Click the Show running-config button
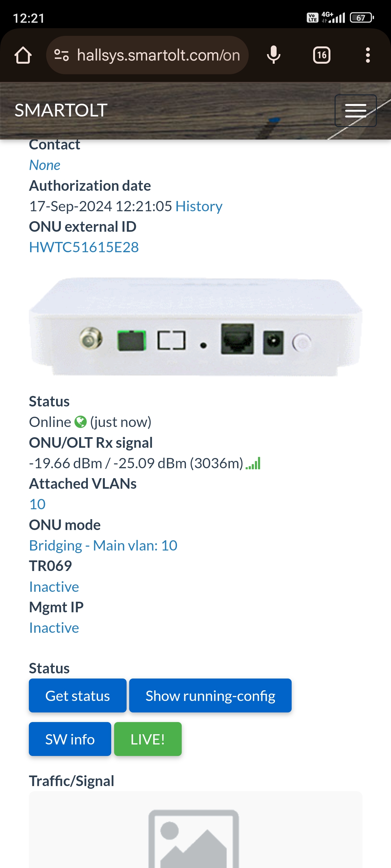Viewport: 391px width, 868px height. 211,695
